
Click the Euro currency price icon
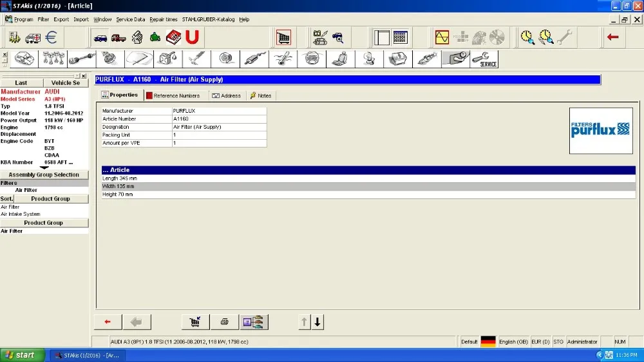(51, 37)
